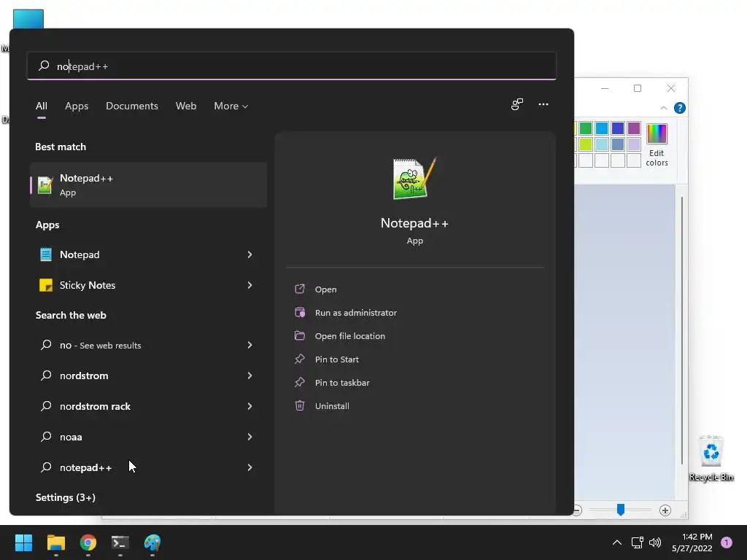Click the Paint help question mark icon
Image resolution: width=747 pixels, height=560 pixels.
click(x=680, y=108)
